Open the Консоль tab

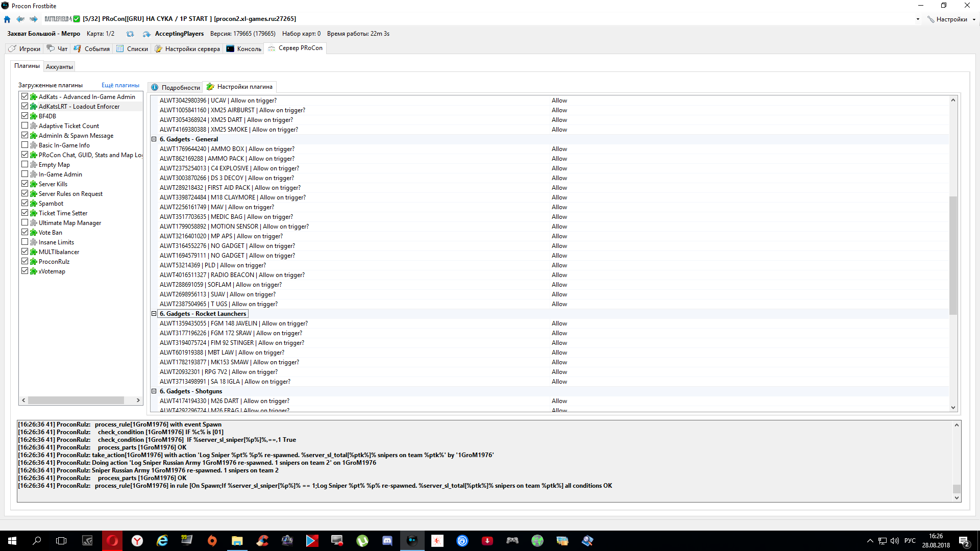pyautogui.click(x=244, y=49)
